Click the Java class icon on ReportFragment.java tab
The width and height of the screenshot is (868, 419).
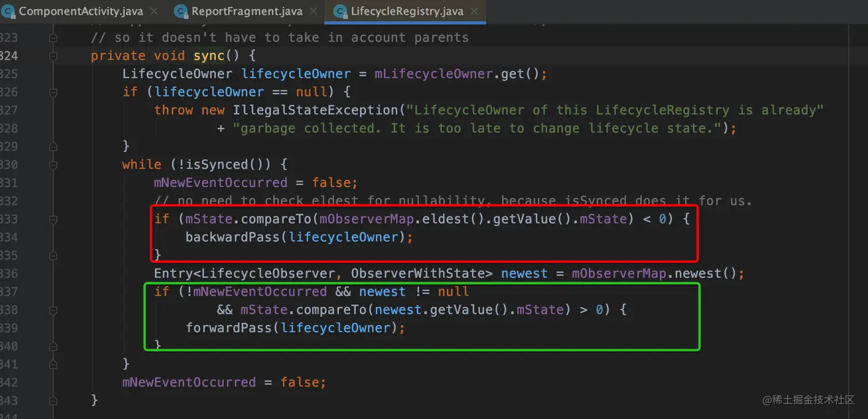pyautogui.click(x=180, y=11)
